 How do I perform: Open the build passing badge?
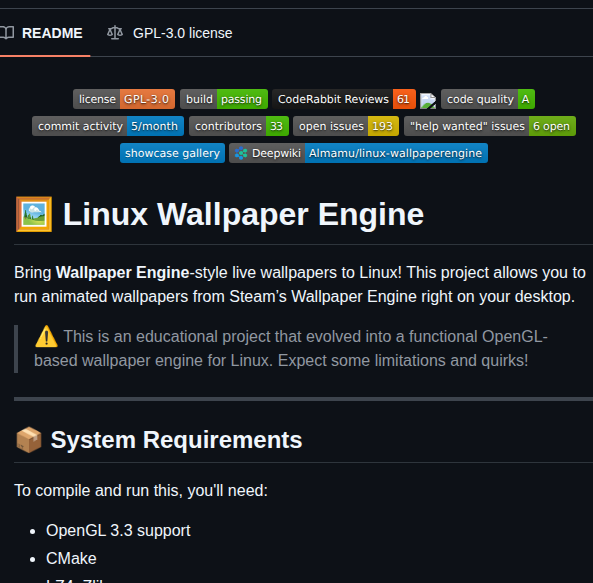click(224, 99)
